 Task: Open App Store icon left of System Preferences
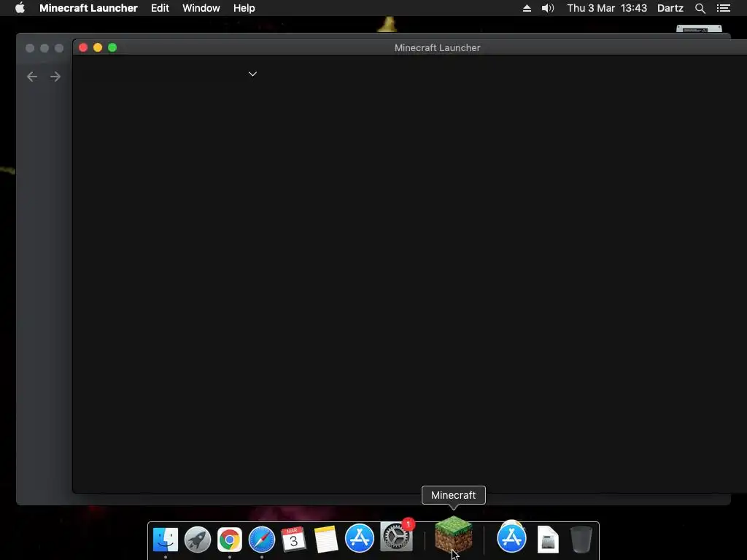click(359, 538)
